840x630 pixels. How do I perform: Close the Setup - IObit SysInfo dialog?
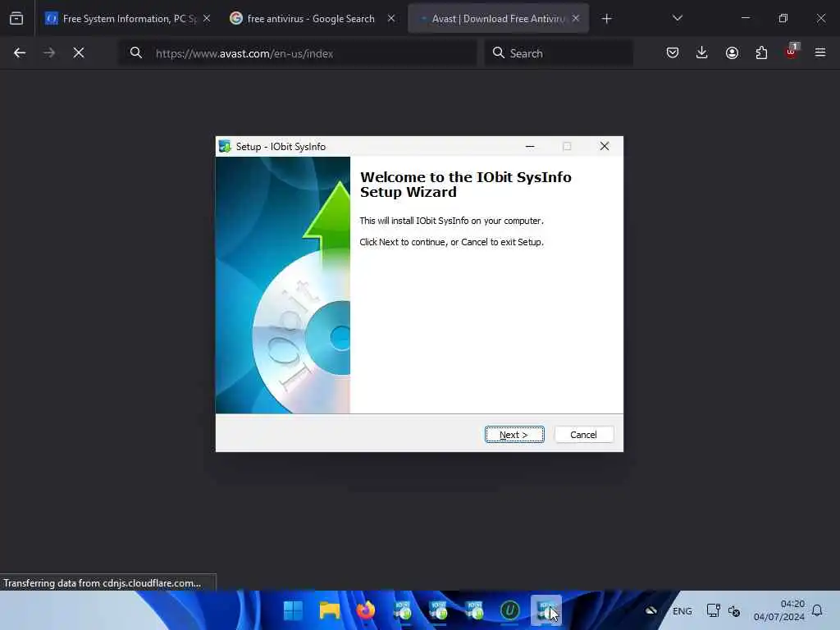tap(605, 146)
